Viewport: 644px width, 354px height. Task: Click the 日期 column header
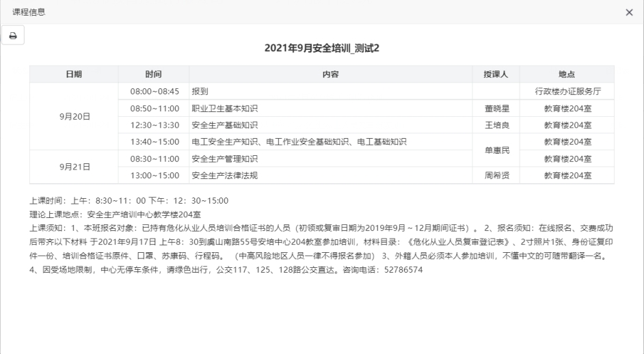pyautogui.click(x=74, y=74)
